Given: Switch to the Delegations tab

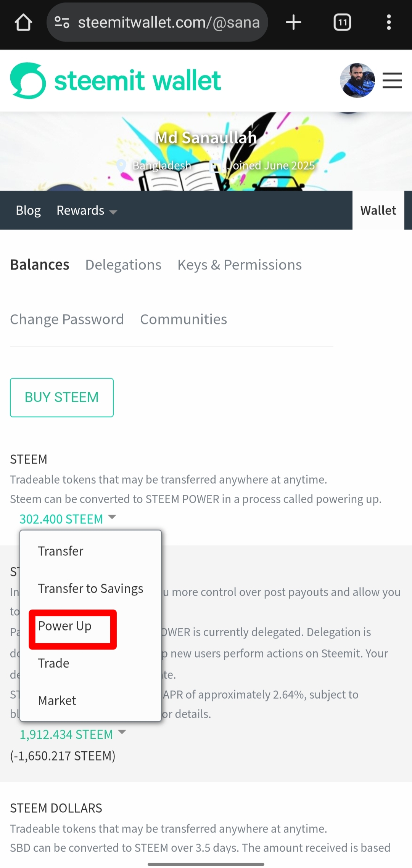Looking at the screenshot, I should coord(123,265).
